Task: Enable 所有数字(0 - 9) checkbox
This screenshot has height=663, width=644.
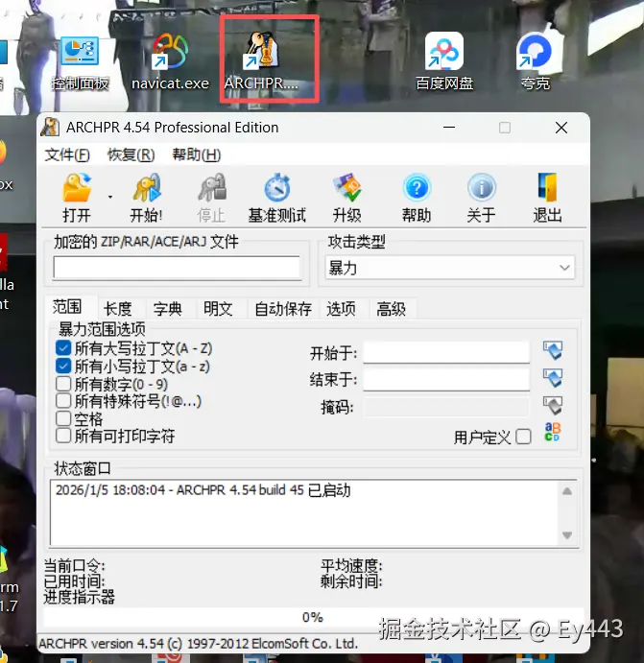Action: click(x=63, y=384)
